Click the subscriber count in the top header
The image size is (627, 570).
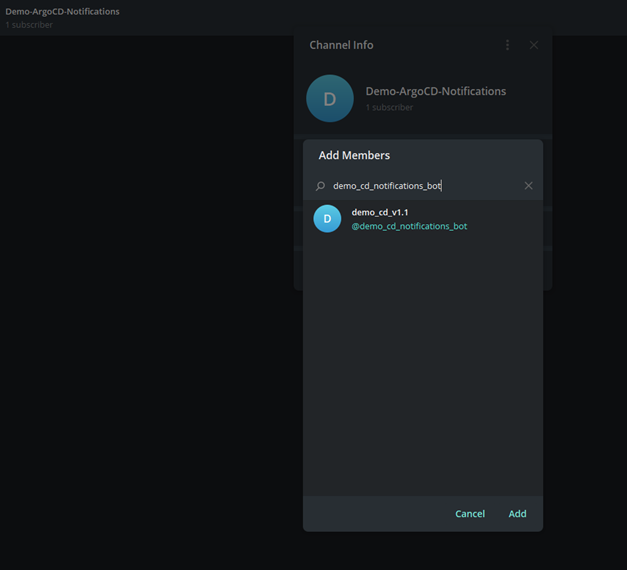(29, 25)
